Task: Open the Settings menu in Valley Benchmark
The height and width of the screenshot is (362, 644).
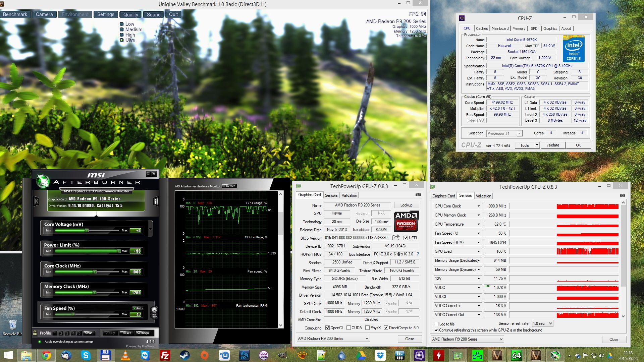Action: tap(106, 14)
